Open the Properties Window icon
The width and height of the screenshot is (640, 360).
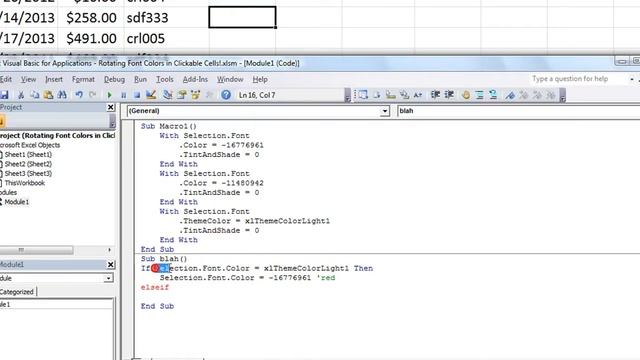point(182,95)
